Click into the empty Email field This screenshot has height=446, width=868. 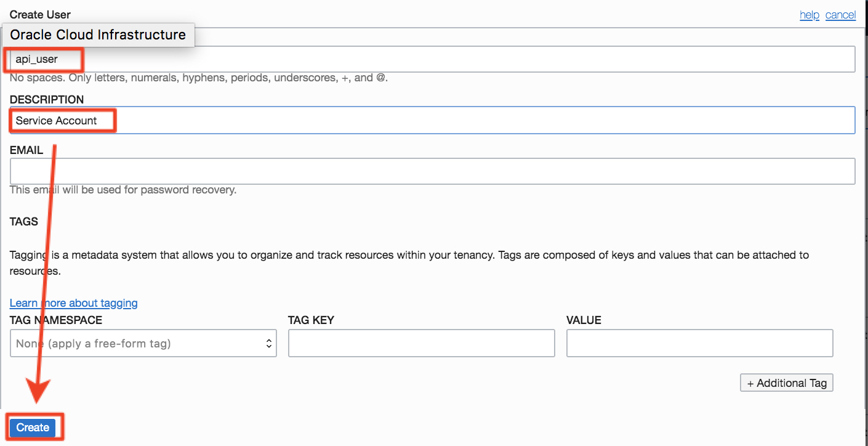tap(431, 171)
